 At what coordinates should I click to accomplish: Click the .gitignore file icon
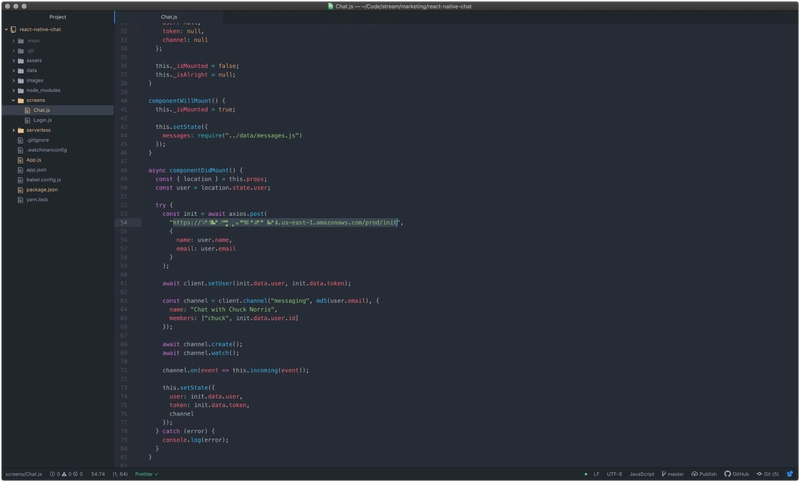click(x=20, y=140)
